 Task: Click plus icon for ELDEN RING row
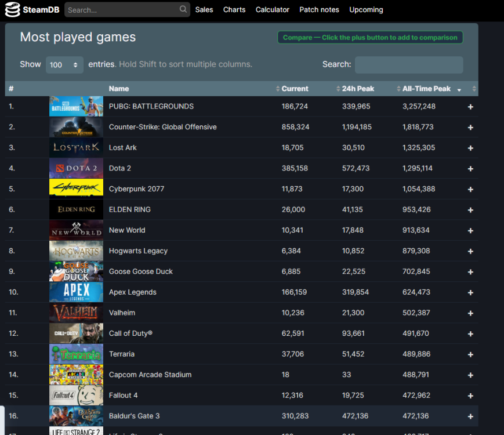(x=470, y=210)
